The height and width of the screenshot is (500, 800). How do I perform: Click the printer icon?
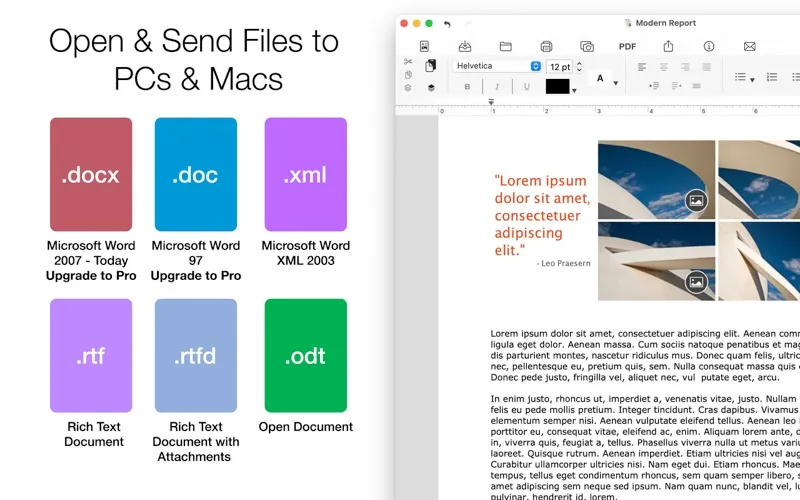click(546, 46)
